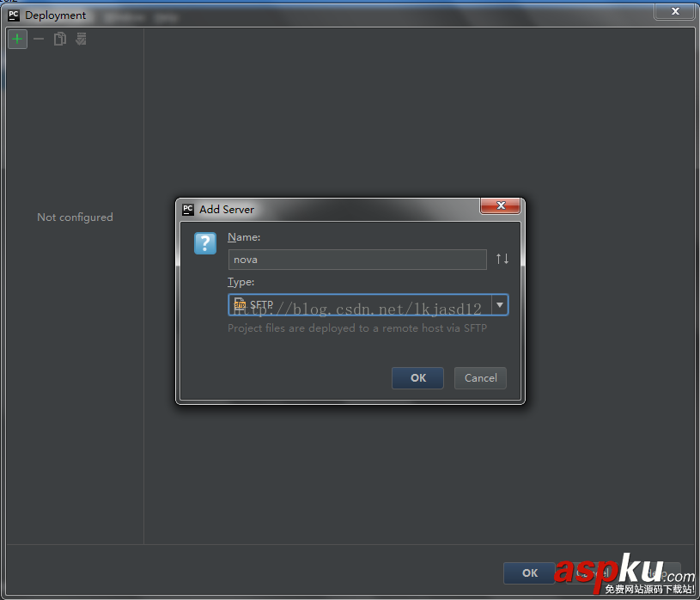The image size is (700, 600).
Task: Confirm Add Server with OK
Action: (x=417, y=378)
